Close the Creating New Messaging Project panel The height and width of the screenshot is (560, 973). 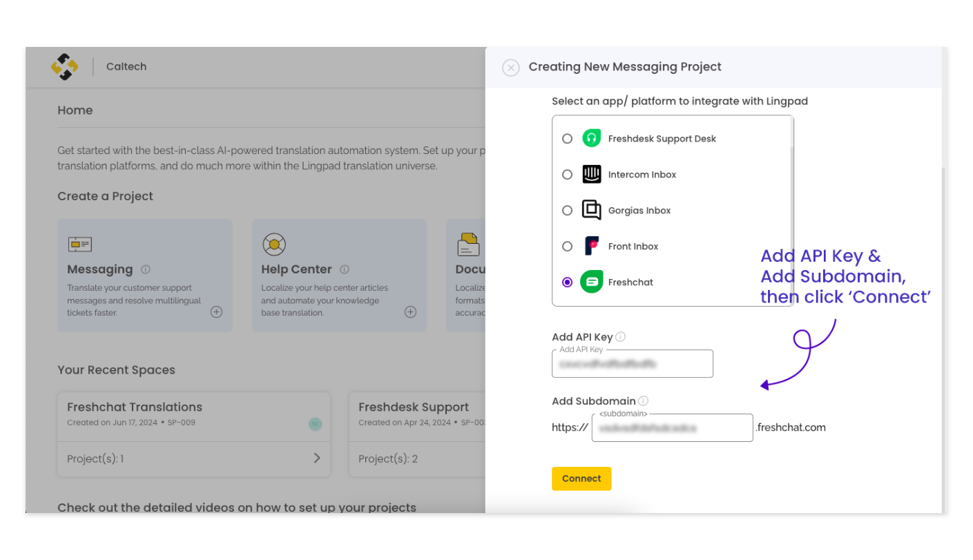pos(510,68)
